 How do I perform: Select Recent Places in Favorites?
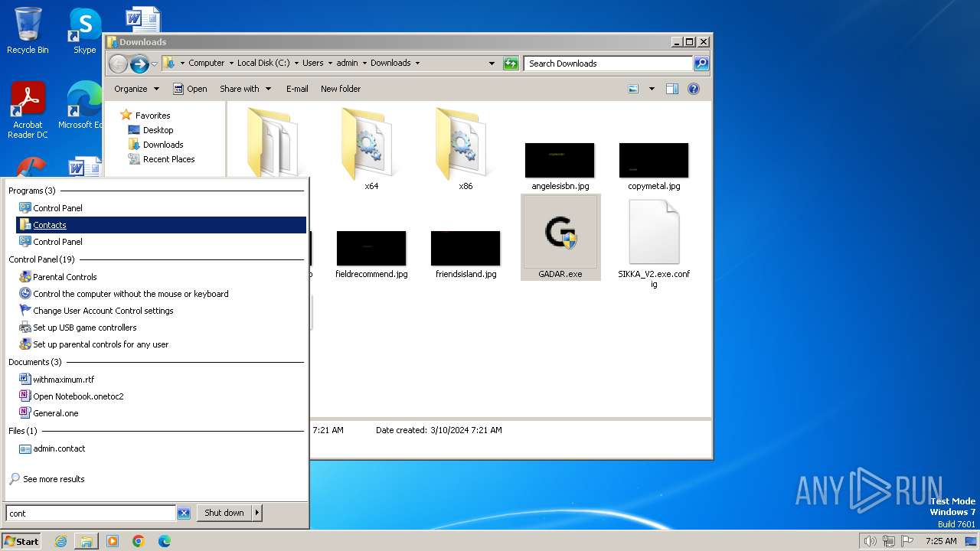point(168,159)
